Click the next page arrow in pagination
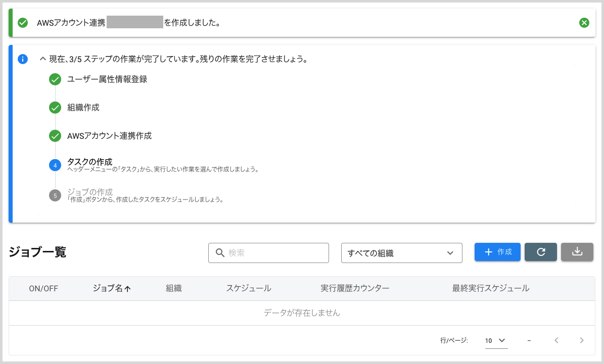The height and width of the screenshot is (364, 604). (x=582, y=340)
